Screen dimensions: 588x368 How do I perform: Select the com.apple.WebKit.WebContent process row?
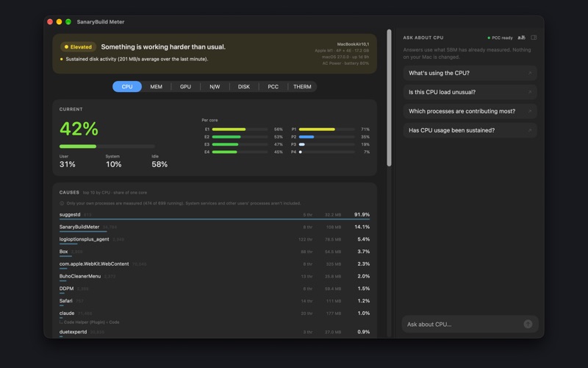click(x=215, y=265)
